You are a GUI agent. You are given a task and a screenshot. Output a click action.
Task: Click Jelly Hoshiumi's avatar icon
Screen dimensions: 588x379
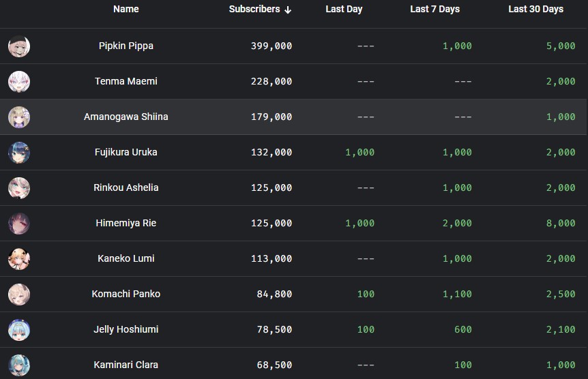(19, 330)
